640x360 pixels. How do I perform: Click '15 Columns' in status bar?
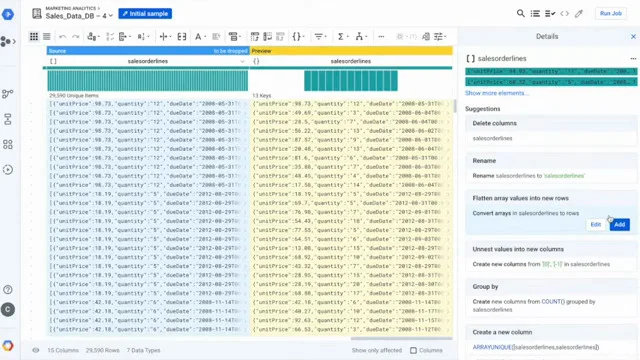63,350
